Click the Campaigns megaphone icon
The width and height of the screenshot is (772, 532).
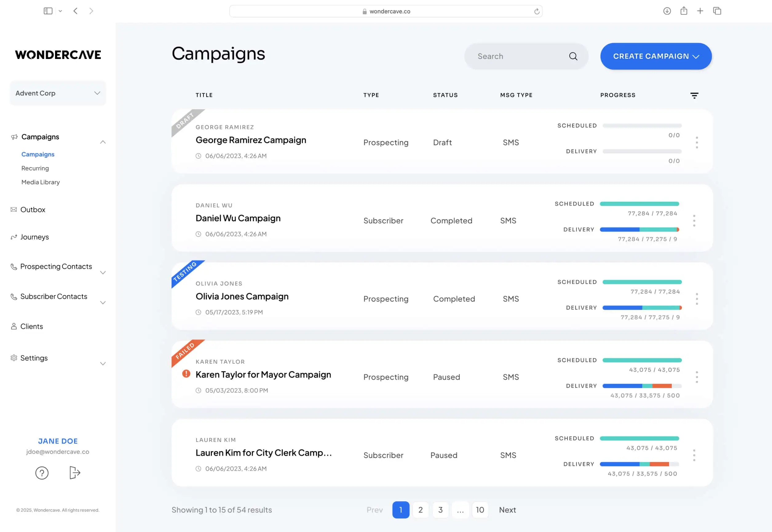[14, 137]
